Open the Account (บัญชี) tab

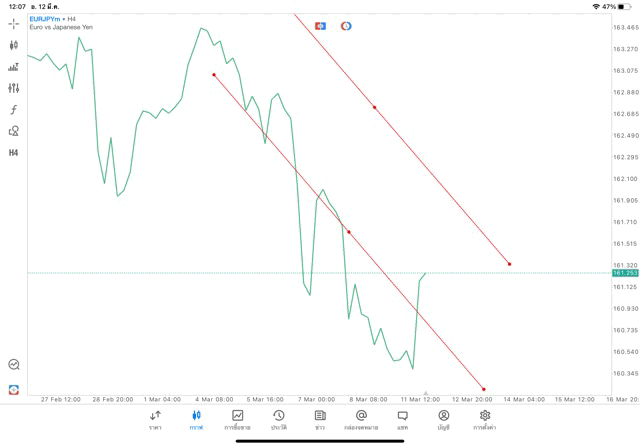point(443,419)
